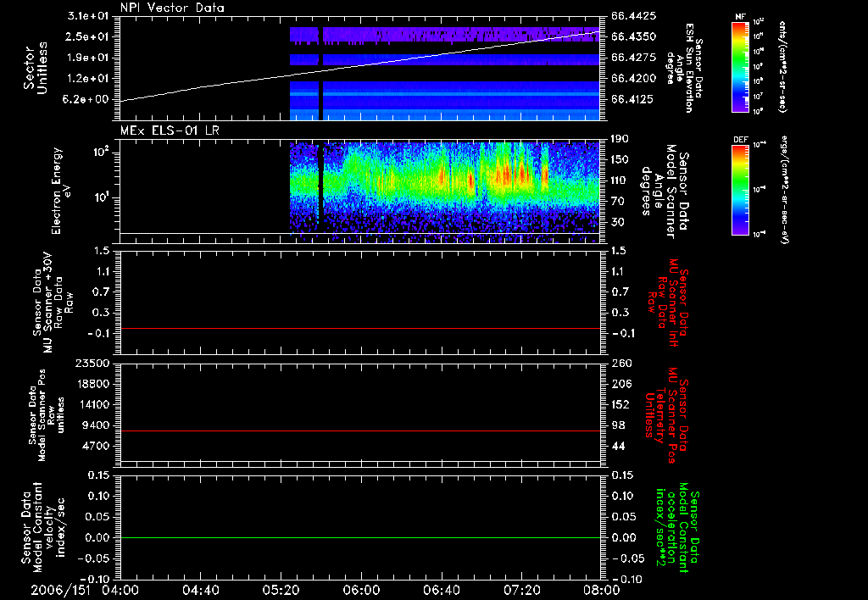868x600 pixels.
Task: Click the "06:00" time tick label
Action: (x=361, y=590)
